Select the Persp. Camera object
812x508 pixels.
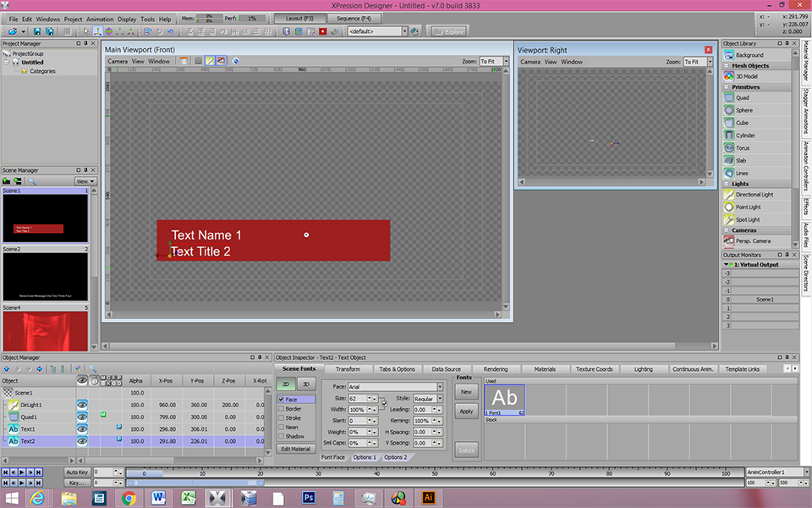coord(751,241)
